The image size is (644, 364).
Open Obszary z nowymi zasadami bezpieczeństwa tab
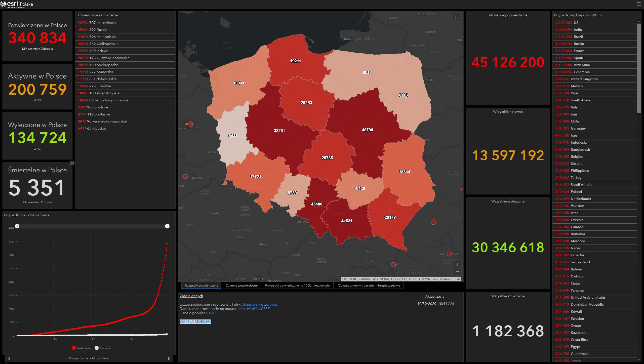pyautogui.click(x=369, y=286)
